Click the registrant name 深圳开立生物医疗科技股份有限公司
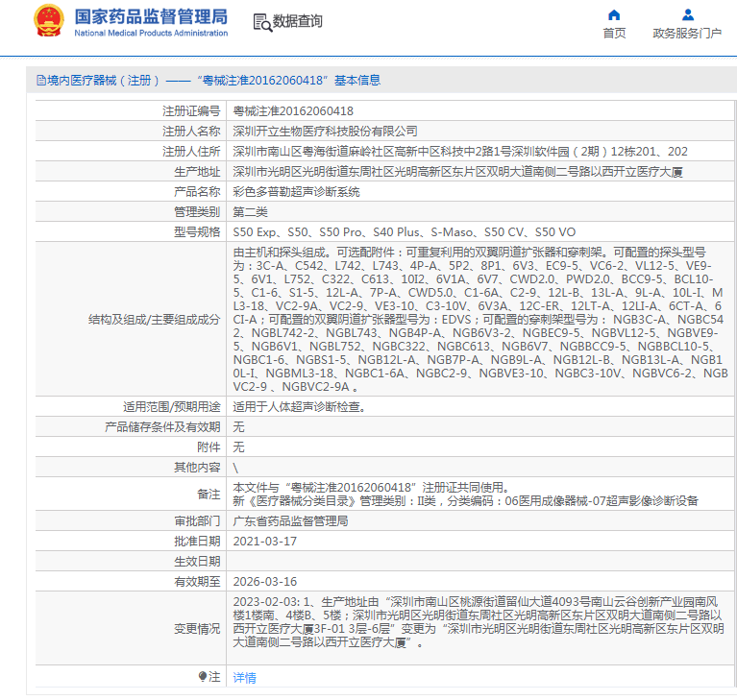This screenshot has height=700, width=737. [x=326, y=131]
